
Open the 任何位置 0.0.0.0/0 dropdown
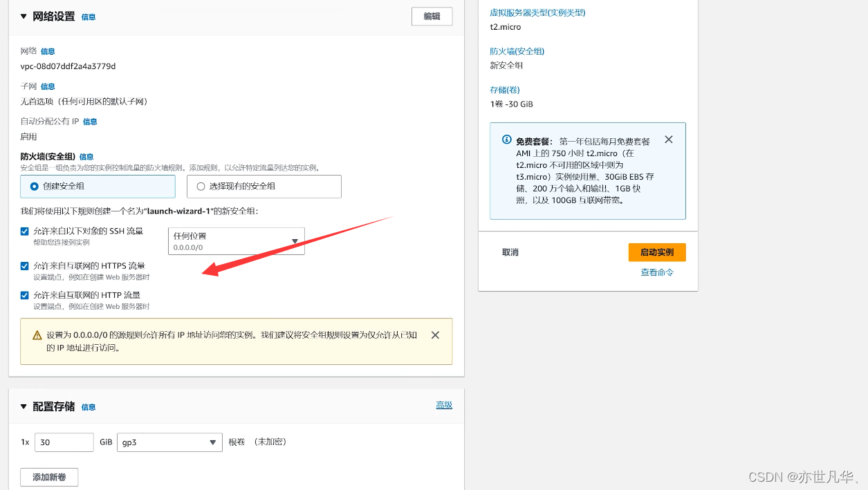(x=237, y=241)
